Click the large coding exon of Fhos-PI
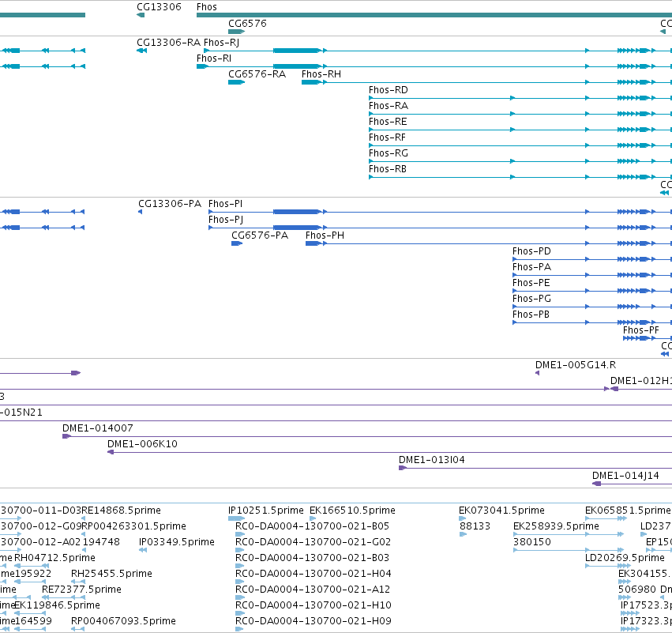This screenshot has height=633, width=672. (298, 212)
